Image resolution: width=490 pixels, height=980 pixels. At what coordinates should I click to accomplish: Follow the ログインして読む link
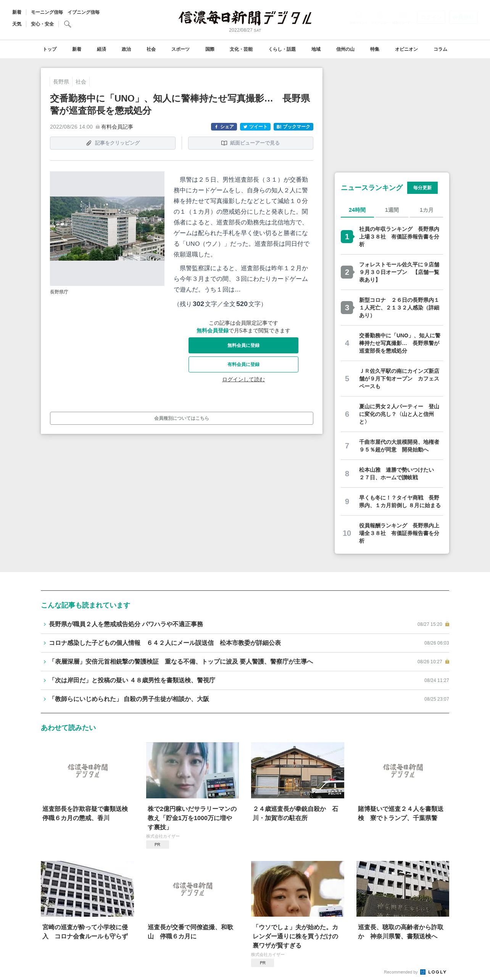tap(243, 379)
